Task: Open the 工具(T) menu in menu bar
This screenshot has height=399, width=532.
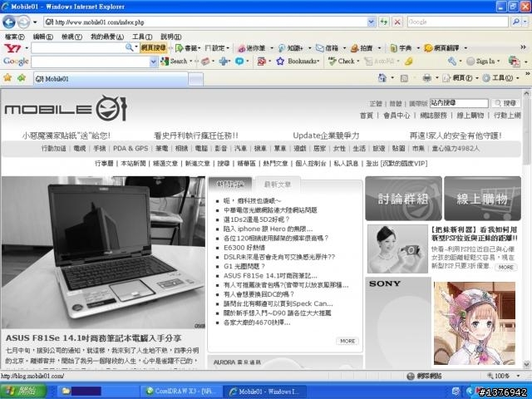Action: [x=142, y=37]
